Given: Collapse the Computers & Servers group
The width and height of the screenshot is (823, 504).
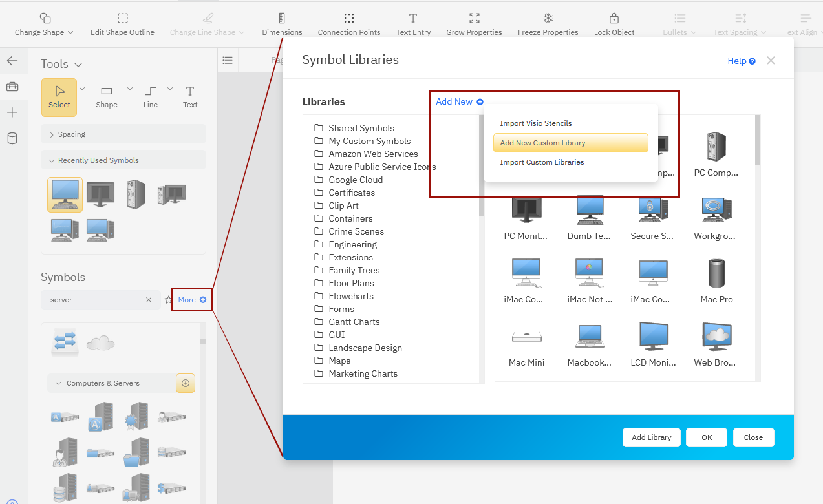Looking at the screenshot, I should pos(58,383).
